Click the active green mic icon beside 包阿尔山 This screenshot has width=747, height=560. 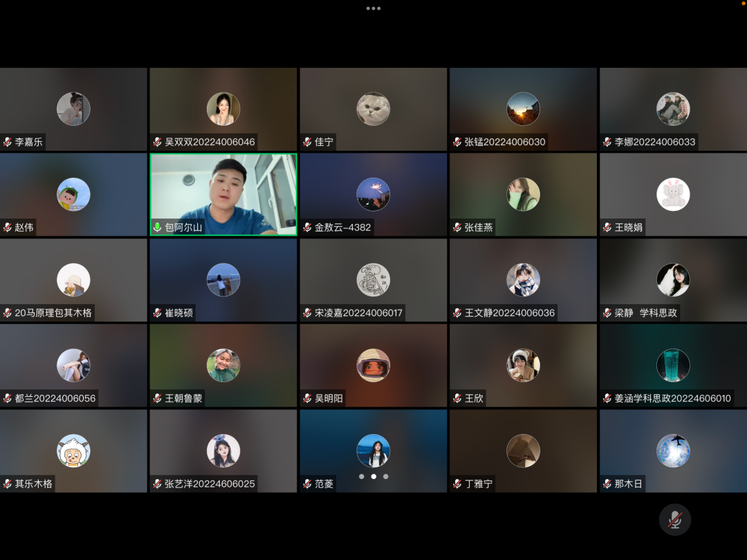click(x=158, y=227)
